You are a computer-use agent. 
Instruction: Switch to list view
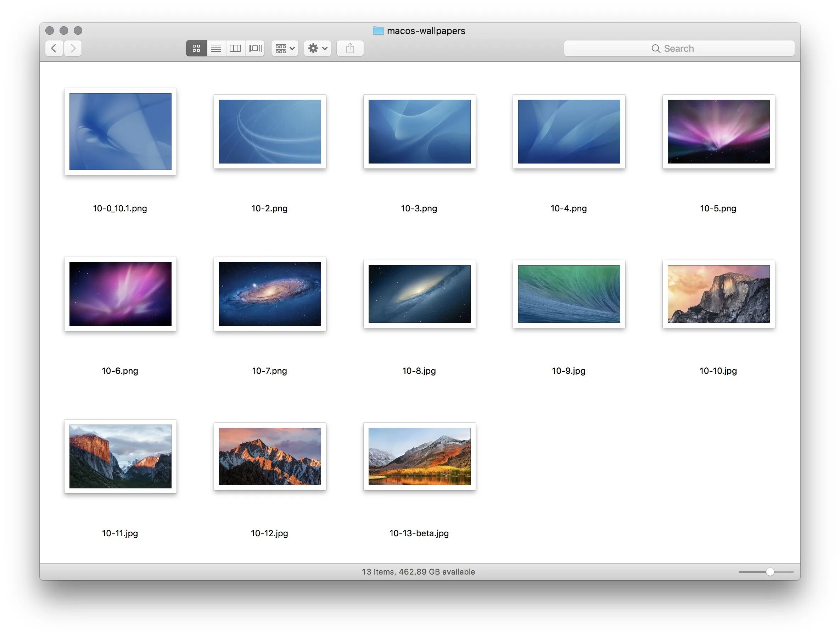(x=216, y=48)
